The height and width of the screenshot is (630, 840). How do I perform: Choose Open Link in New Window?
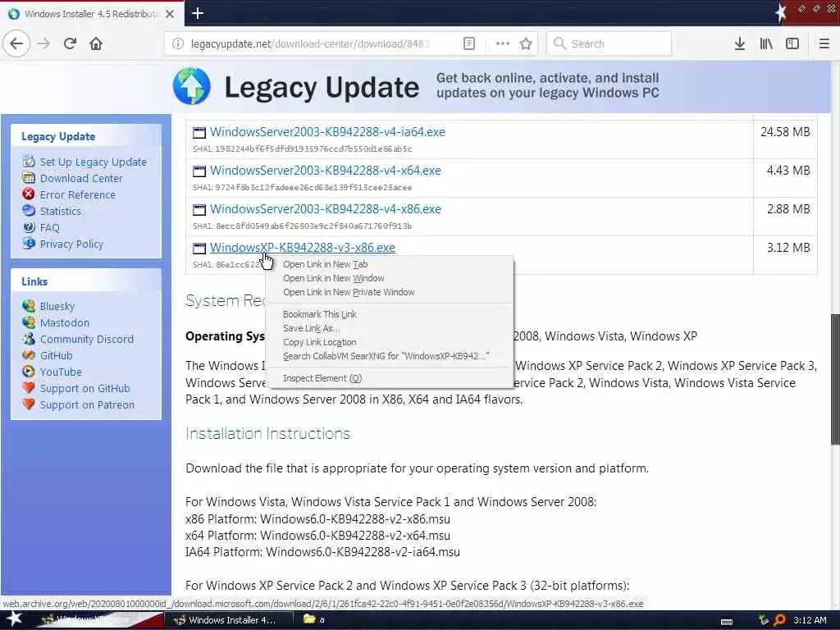point(333,278)
